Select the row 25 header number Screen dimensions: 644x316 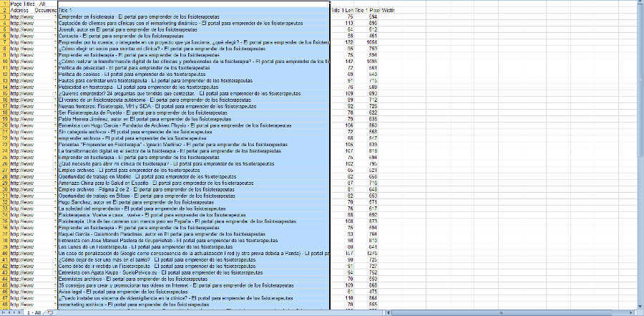(4, 157)
